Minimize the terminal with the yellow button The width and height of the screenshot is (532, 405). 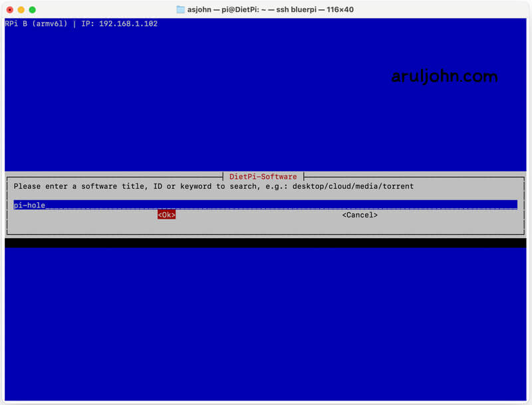(21, 10)
